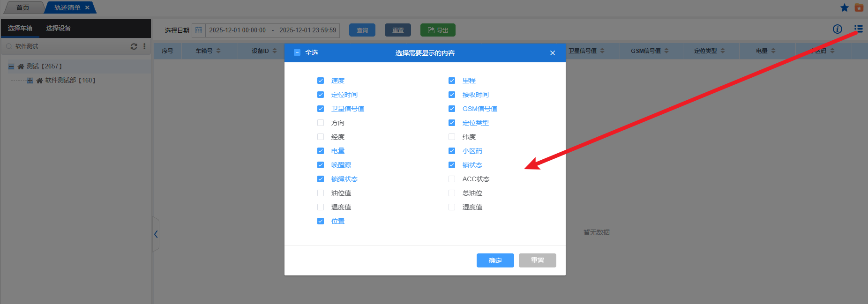
Task: Collapse the left sidebar panel arrow
Action: click(x=156, y=234)
